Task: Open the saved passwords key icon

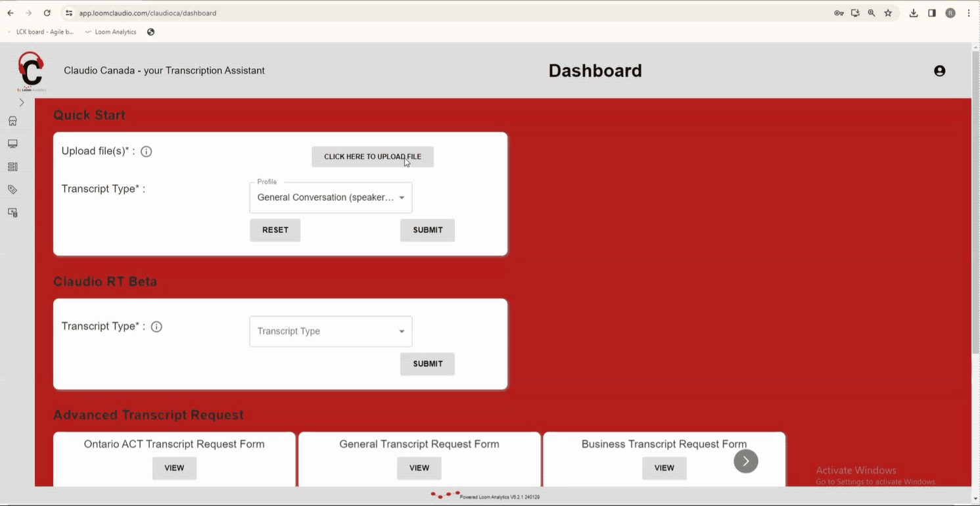Action: pos(839,13)
